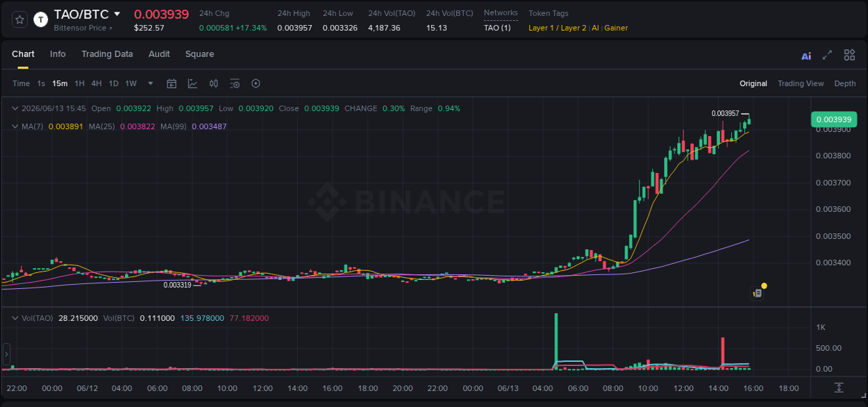Open the TAO/BTC pair selector dropdown arrow
This screenshot has height=407, width=868.
point(117,14)
